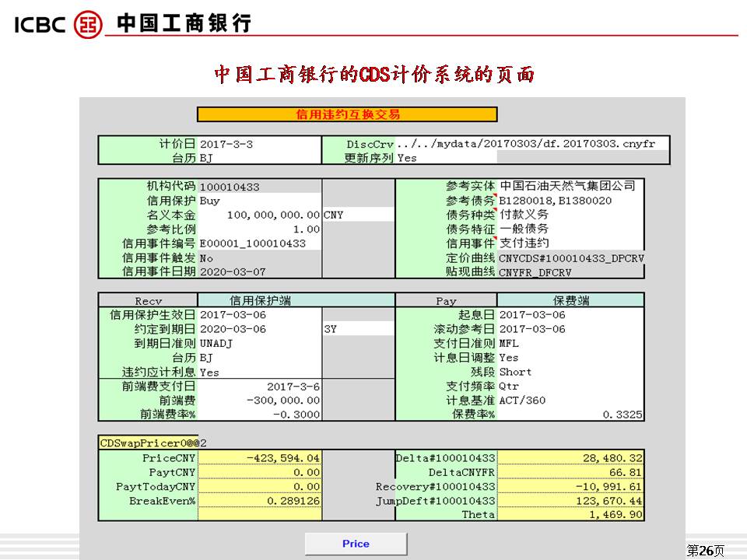Viewport: 747px width, 560px height.
Task: Click the 保费端 header tab
Action: tap(570, 300)
